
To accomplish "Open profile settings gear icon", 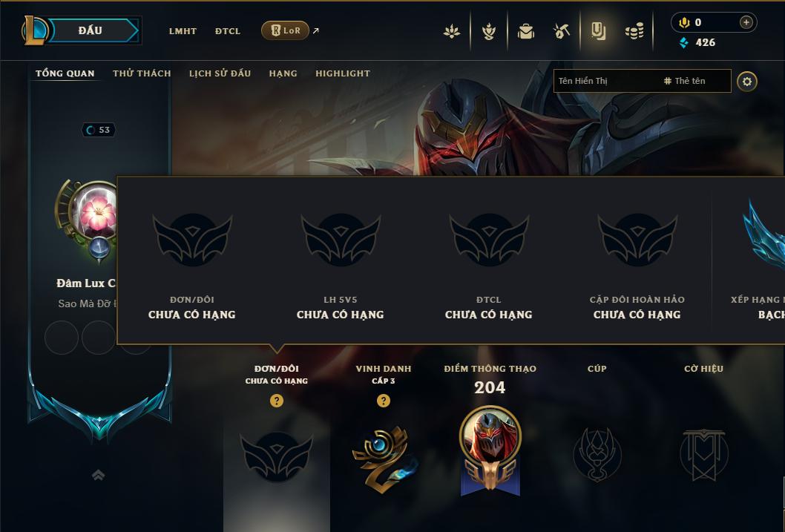I will (747, 82).
